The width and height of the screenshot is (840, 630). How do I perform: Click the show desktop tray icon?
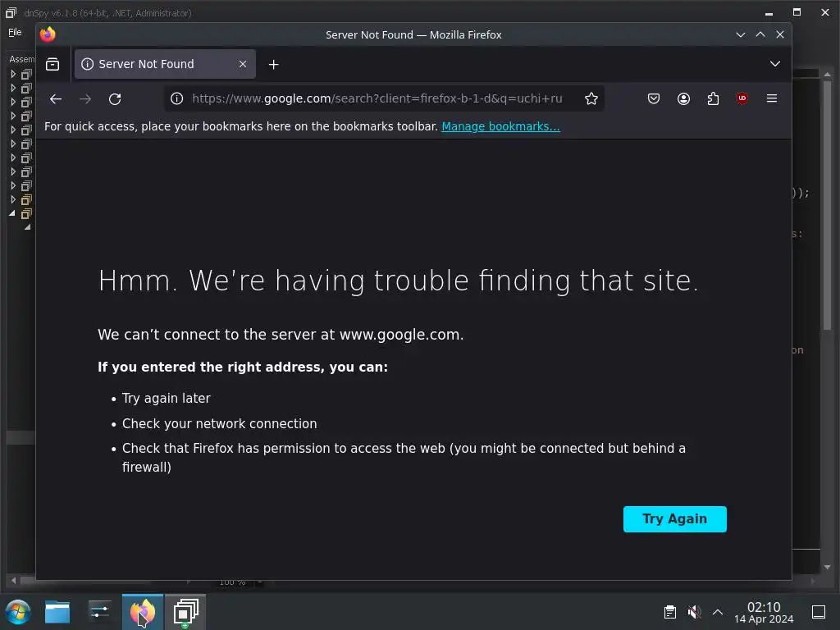(819, 612)
